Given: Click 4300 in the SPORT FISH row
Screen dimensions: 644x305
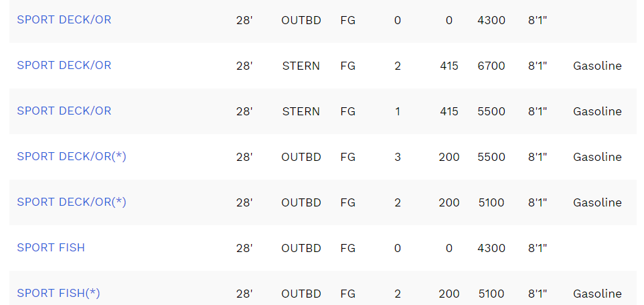Looking at the screenshot, I should [x=491, y=248].
